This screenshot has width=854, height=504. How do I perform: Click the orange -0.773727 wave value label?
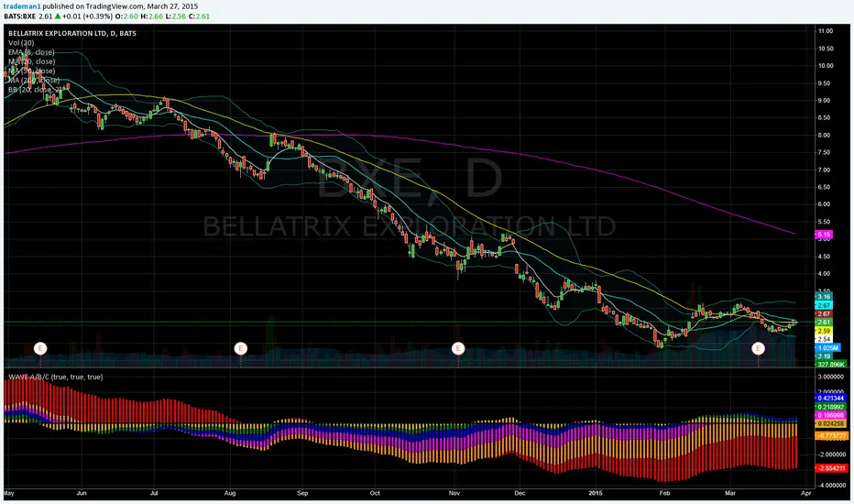click(x=832, y=436)
